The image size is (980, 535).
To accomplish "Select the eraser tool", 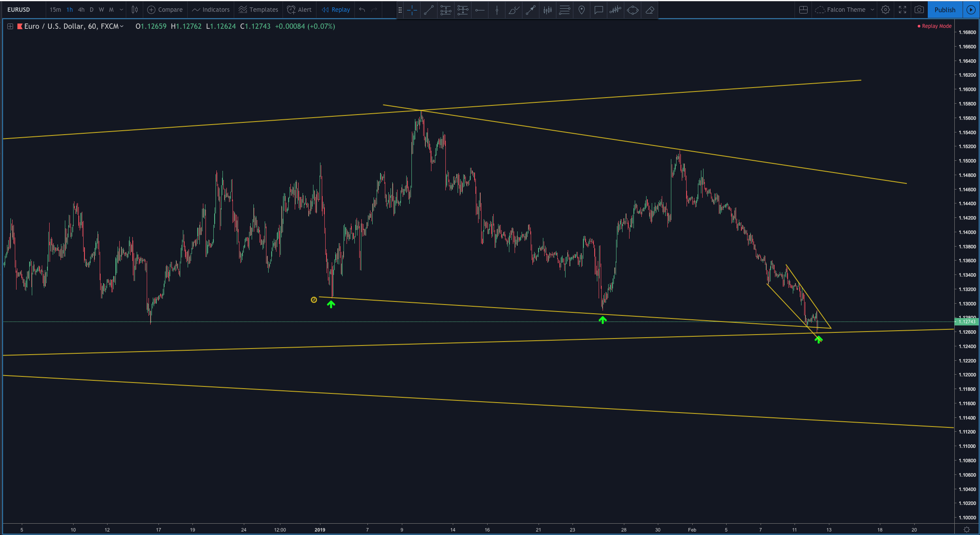I will 650,10.
